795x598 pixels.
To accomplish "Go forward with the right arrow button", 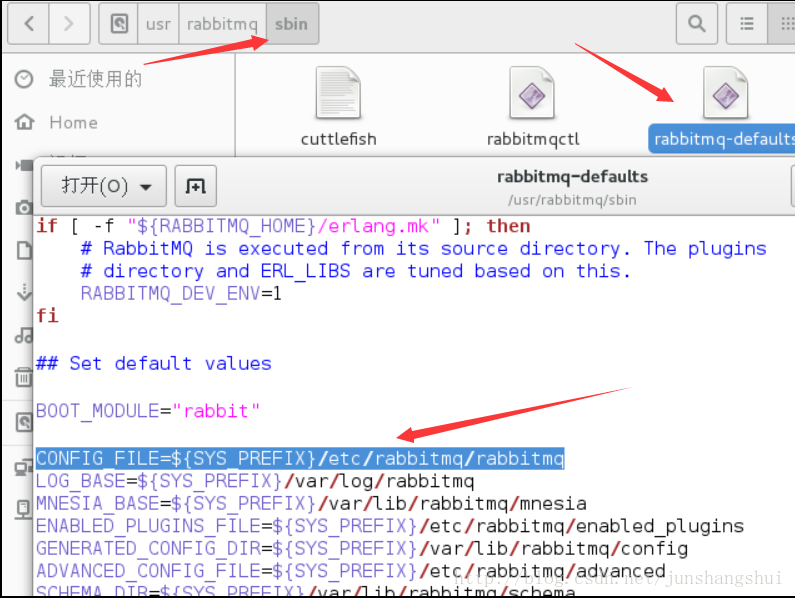I will click(x=69, y=24).
